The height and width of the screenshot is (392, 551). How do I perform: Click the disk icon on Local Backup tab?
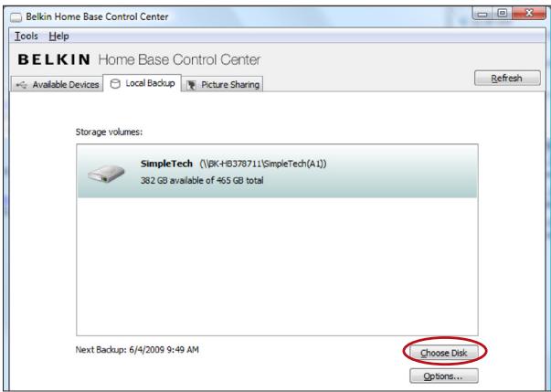click(x=115, y=83)
